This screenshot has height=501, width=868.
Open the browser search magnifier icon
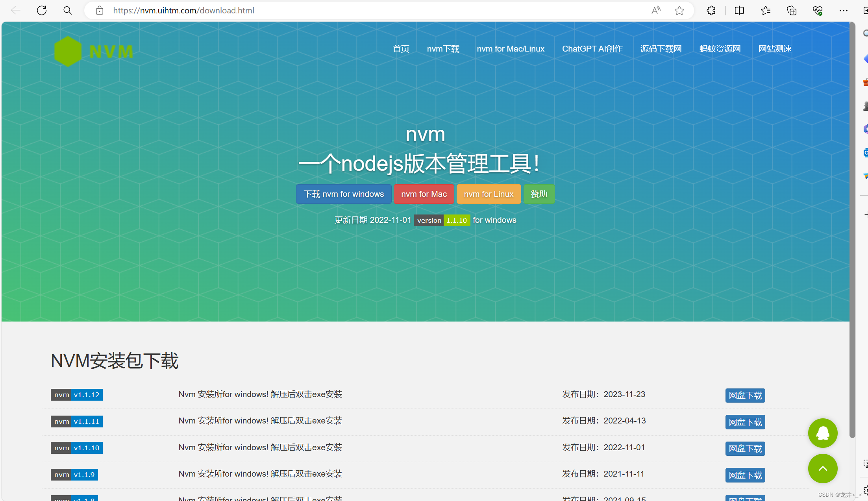(68, 11)
